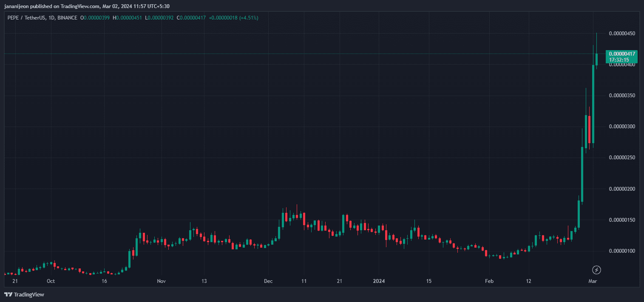Click the price axis label 0.00000450

coord(622,34)
